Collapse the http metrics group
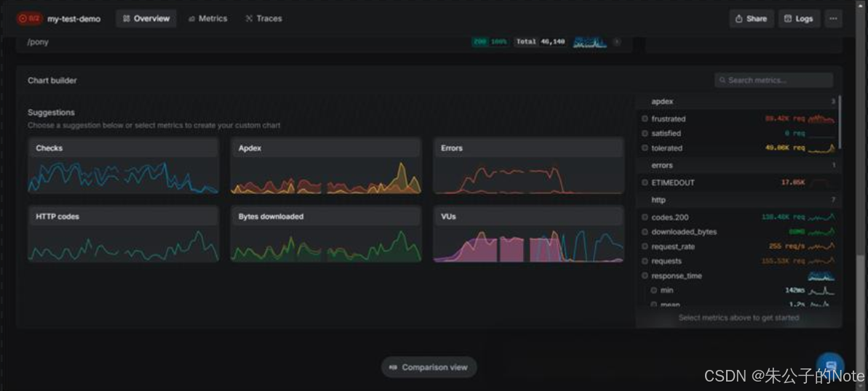This screenshot has height=391, width=868. (x=737, y=200)
